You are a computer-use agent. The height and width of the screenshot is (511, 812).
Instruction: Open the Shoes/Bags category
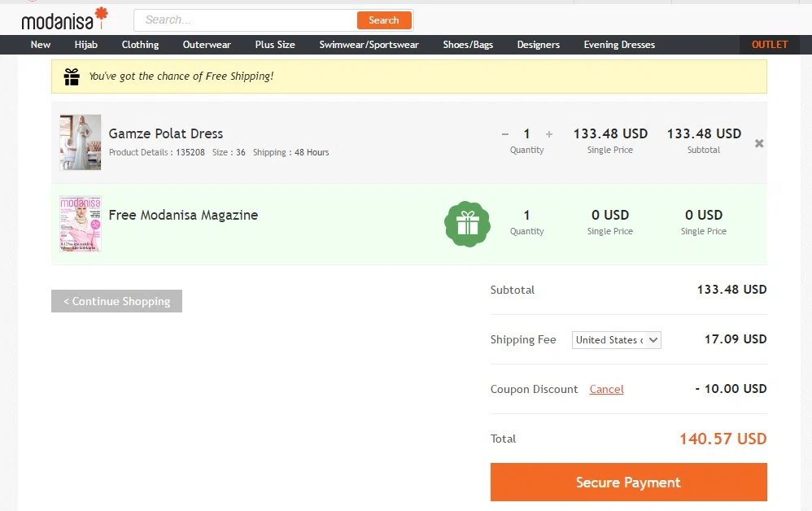pos(468,45)
